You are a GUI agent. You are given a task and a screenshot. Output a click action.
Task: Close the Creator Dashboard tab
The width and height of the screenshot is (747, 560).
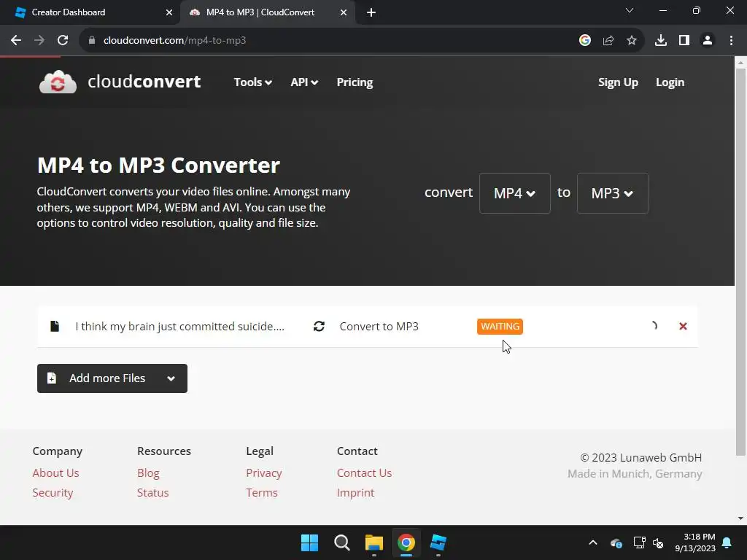pyautogui.click(x=169, y=12)
